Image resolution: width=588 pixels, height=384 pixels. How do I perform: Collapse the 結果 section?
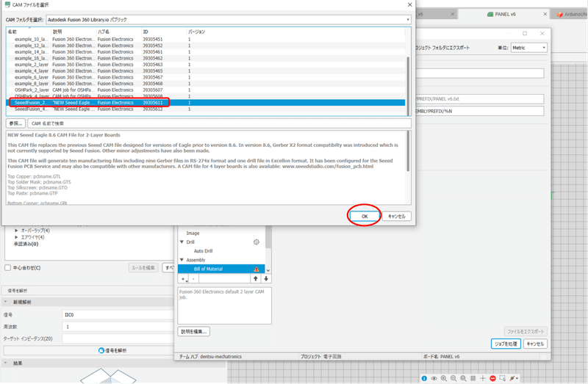coord(5,363)
